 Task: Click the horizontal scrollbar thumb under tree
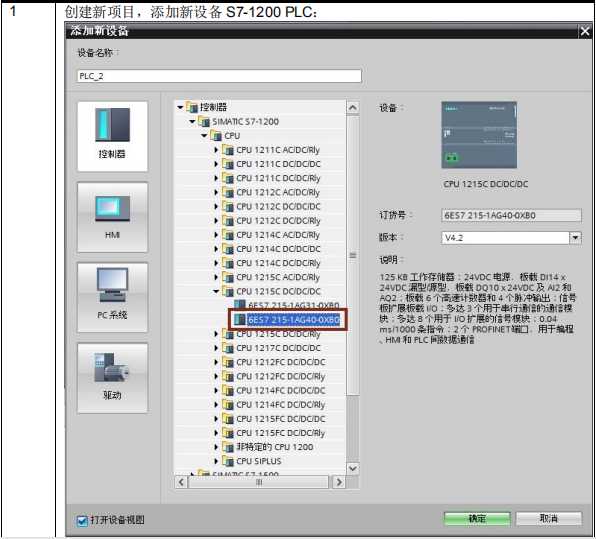pos(259,483)
